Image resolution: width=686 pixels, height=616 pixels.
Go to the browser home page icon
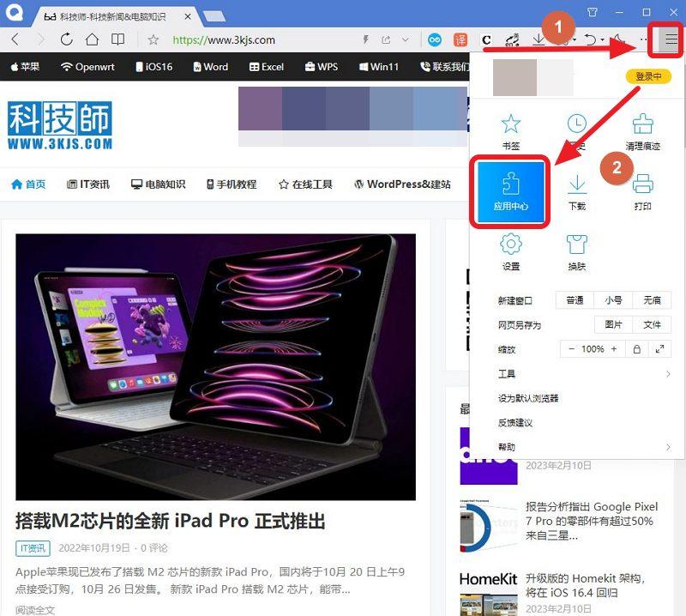pyautogui.click(x=92, y=39)
